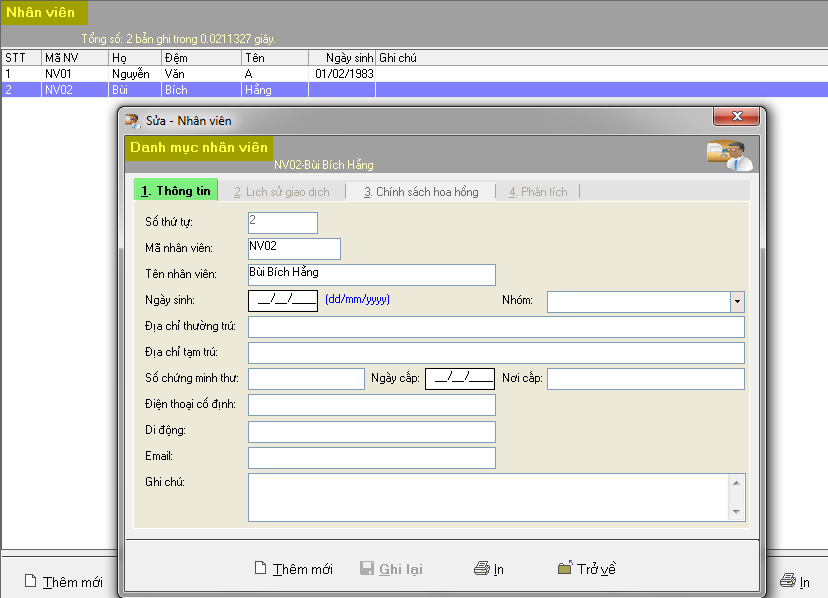The width and height of the screenshot is (828, 598).
Task: Click the background printer In icon
Action: pos(788,581)
